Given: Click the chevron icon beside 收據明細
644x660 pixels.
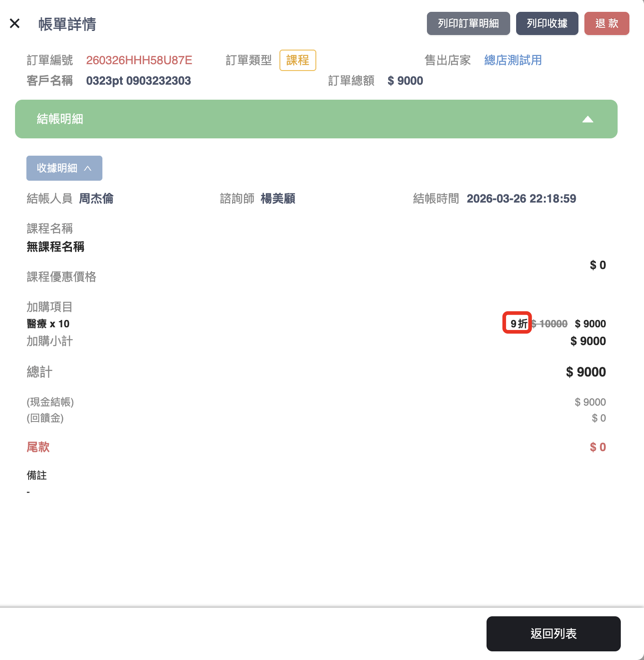Looking at the screenshot, I should 88,168.
